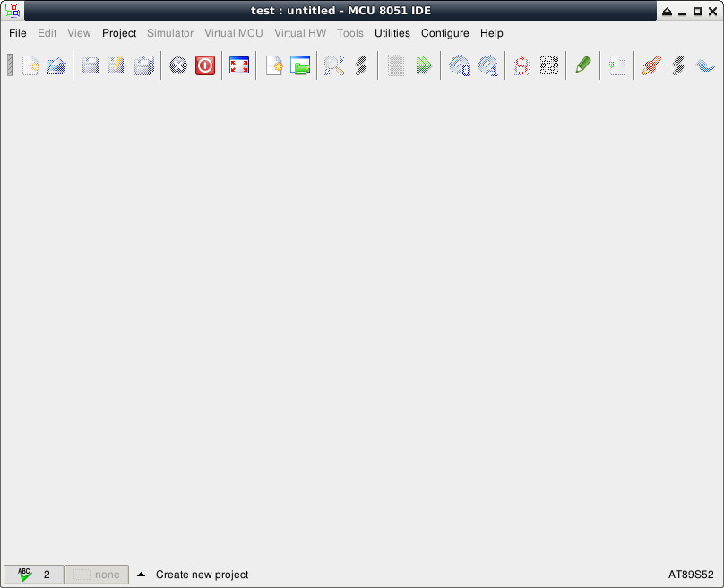This screenshot has width=724, height=588.
Task: Click the save all stacked floppies icon
Action: [x=143, y=65]
